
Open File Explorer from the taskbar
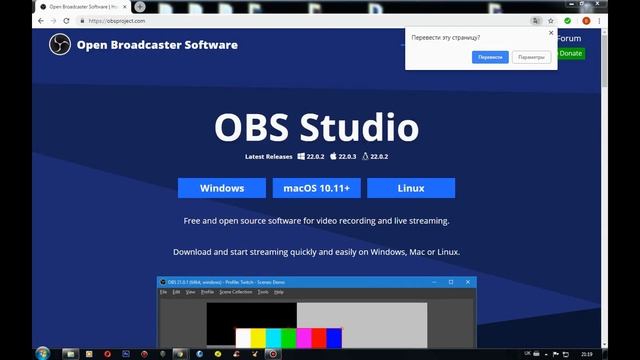(x=71, y=354)
